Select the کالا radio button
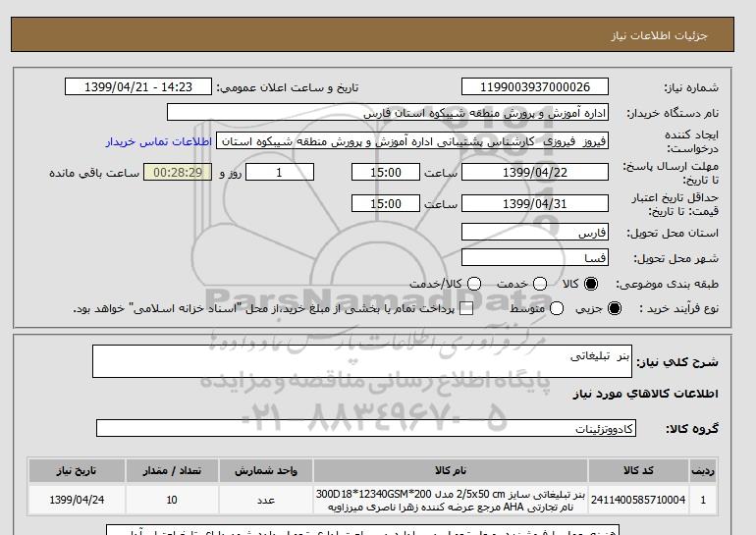Image resolution: width=756 pixels, height=535 pixels. pos(591,284)
